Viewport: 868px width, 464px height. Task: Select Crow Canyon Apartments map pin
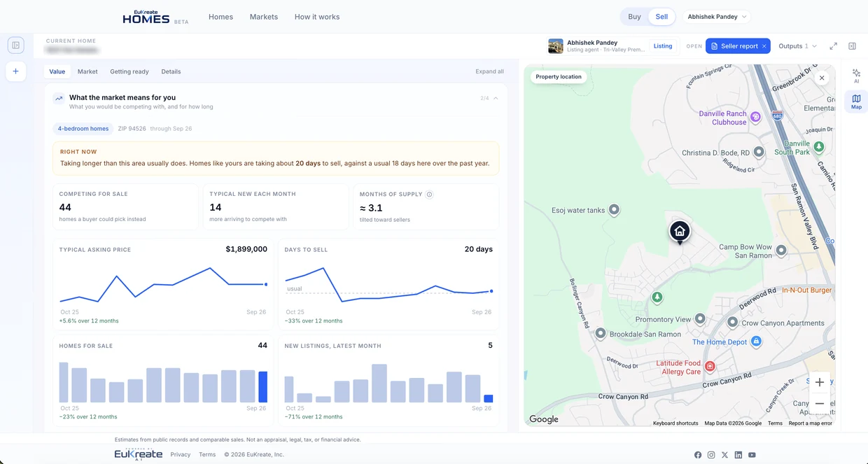(732, 322)
